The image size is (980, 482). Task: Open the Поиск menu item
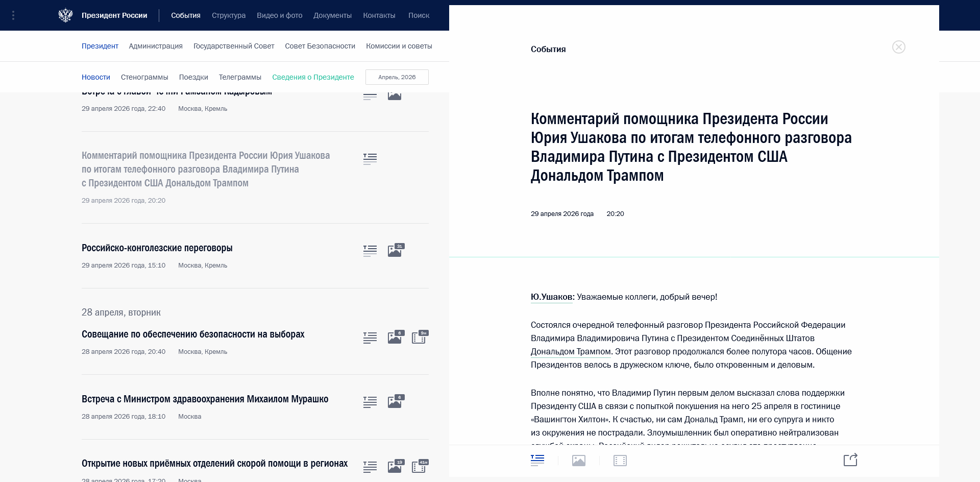pyautogui.click(x=419, y=15)
